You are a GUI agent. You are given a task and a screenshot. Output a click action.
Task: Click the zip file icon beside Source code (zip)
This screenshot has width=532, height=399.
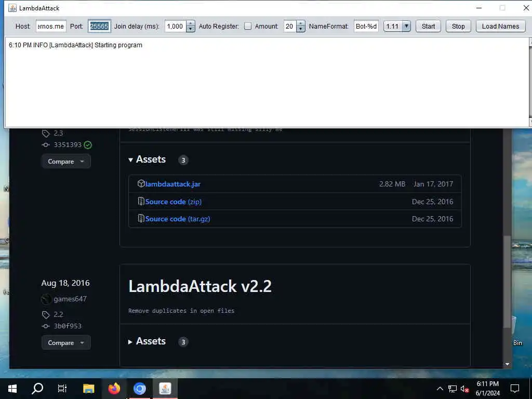[x=141, y=201]
